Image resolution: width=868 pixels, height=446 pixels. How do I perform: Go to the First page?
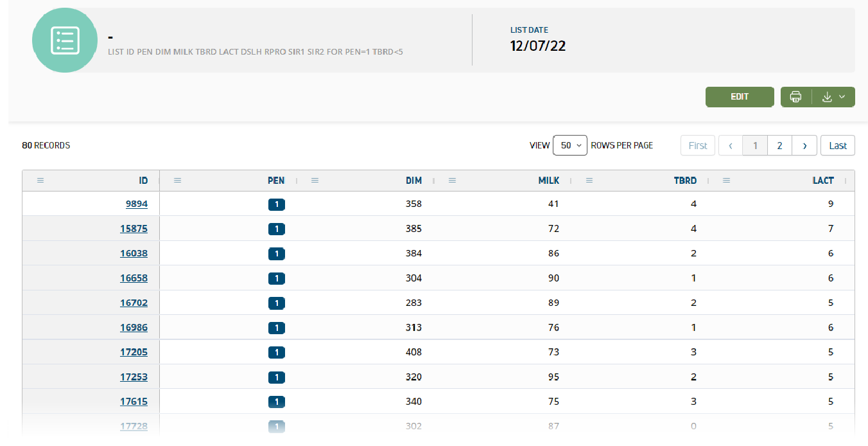tap(697, 146)
